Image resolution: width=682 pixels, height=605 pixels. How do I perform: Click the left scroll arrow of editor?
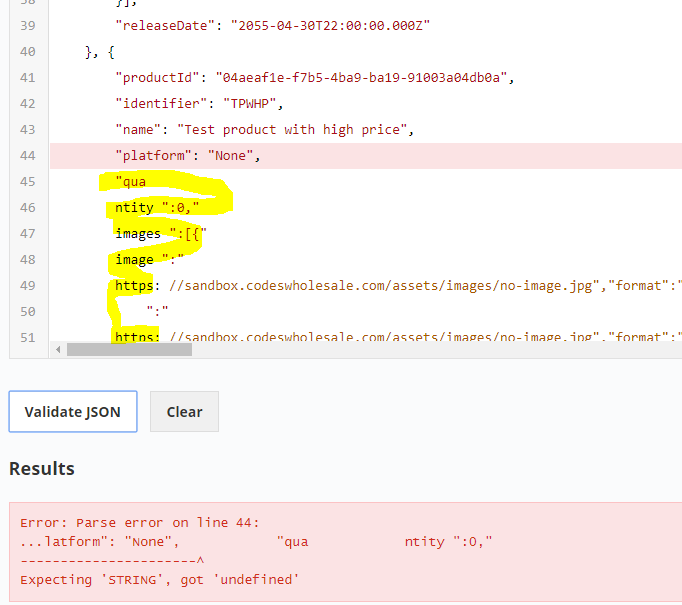click(59, 349)
